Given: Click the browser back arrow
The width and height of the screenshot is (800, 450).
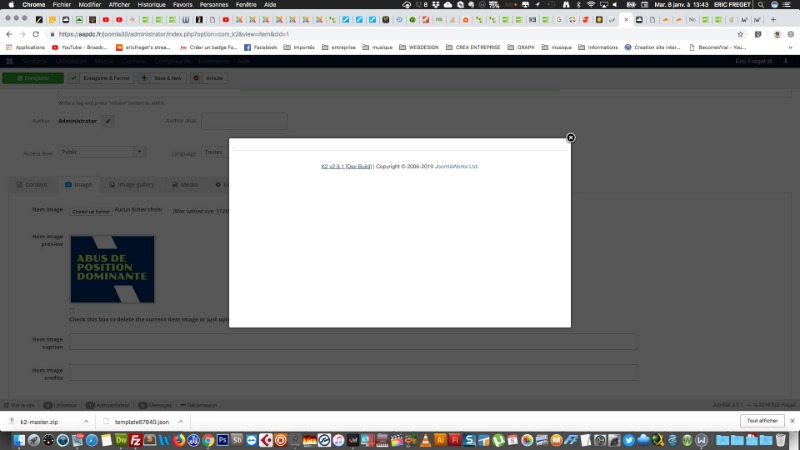Looking at the screenshot, I should point(9,34).
